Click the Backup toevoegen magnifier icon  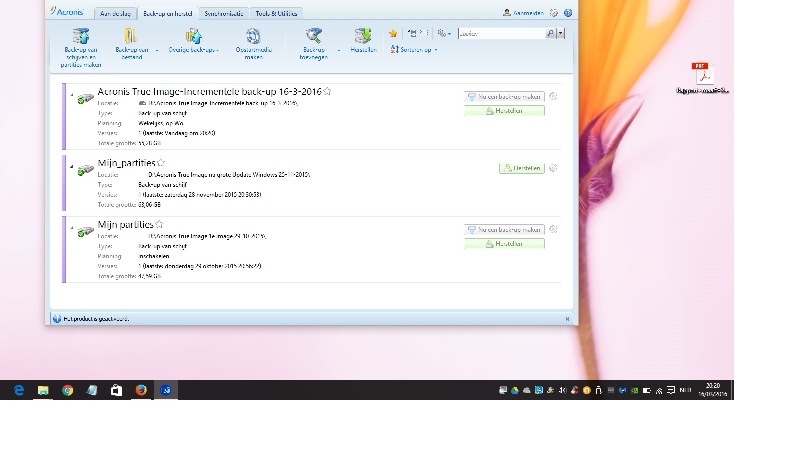[x=313, y=36]
